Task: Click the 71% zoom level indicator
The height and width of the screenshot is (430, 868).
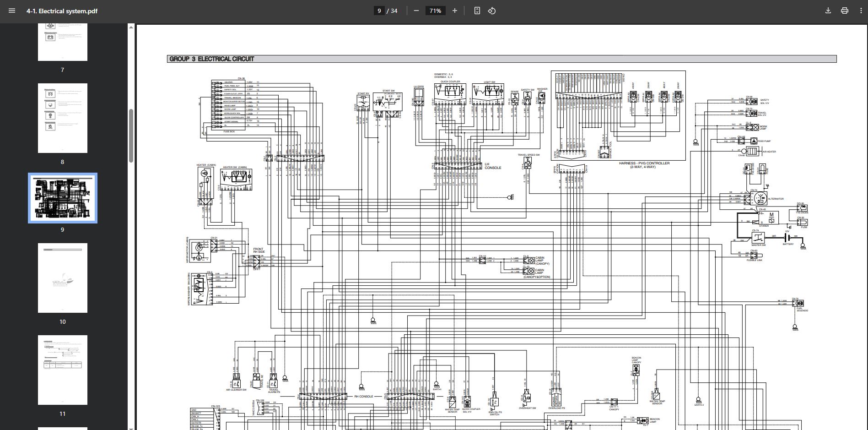Action: point(435,11)
